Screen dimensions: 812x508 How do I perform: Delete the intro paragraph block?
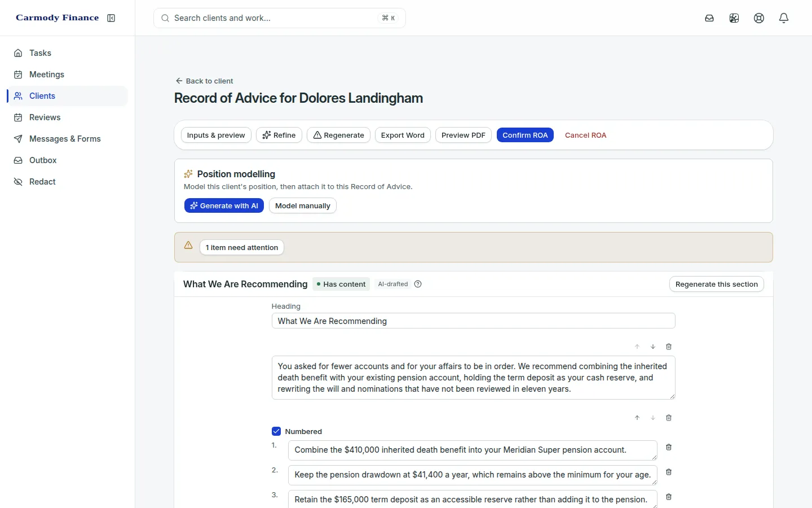tap(669, 347)
